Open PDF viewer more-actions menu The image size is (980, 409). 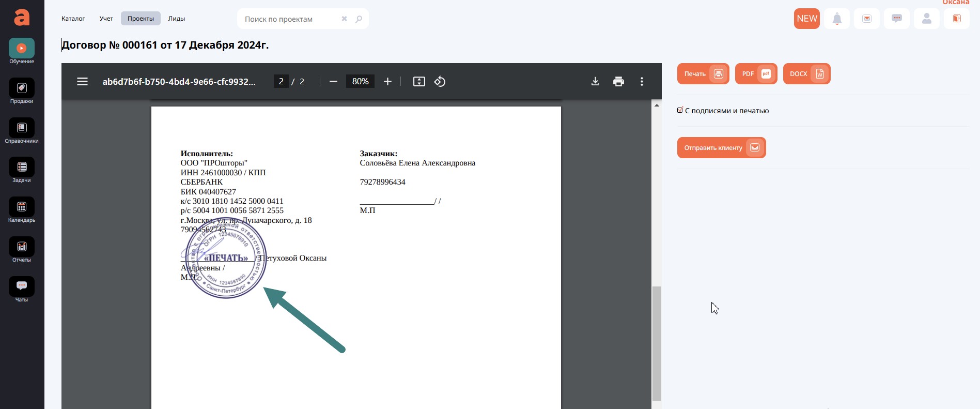[x=642, y=82]
